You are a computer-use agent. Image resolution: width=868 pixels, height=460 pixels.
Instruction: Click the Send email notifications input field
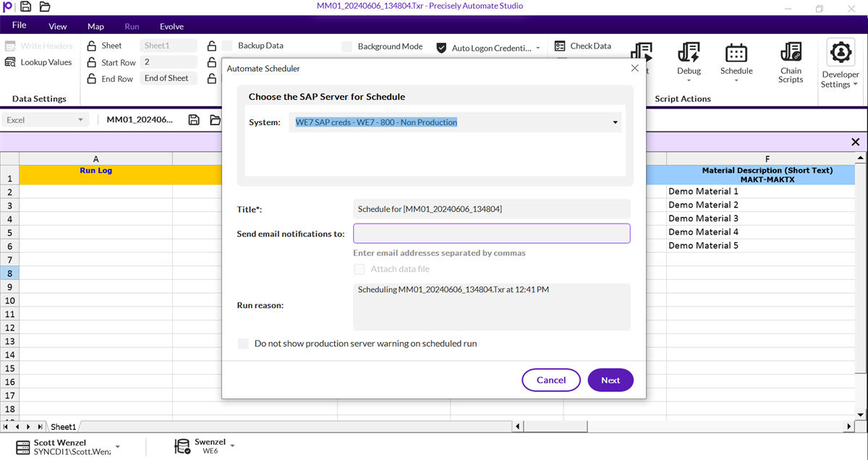[x=492, y=234]
